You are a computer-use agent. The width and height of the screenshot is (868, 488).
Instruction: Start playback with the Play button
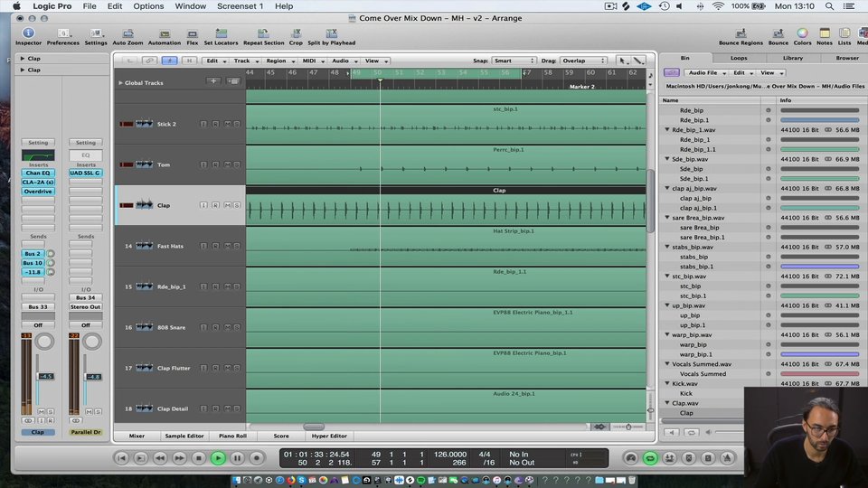(218, 458)
